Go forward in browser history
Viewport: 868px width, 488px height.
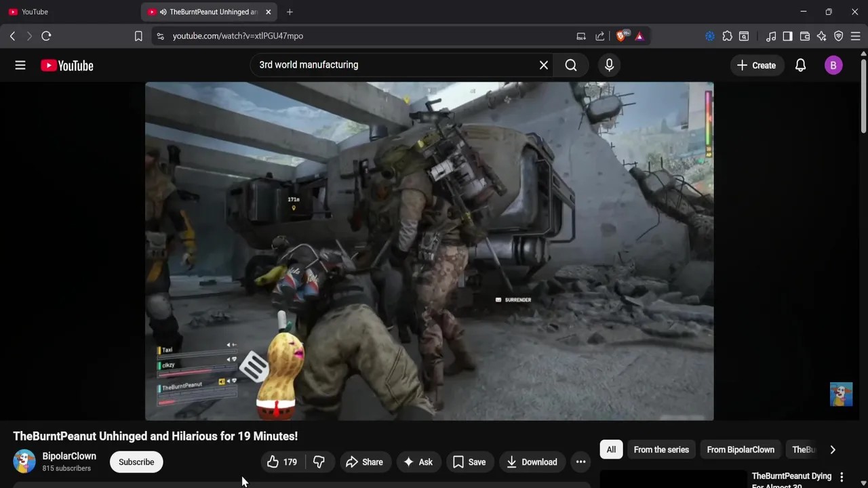click(29, 36)
